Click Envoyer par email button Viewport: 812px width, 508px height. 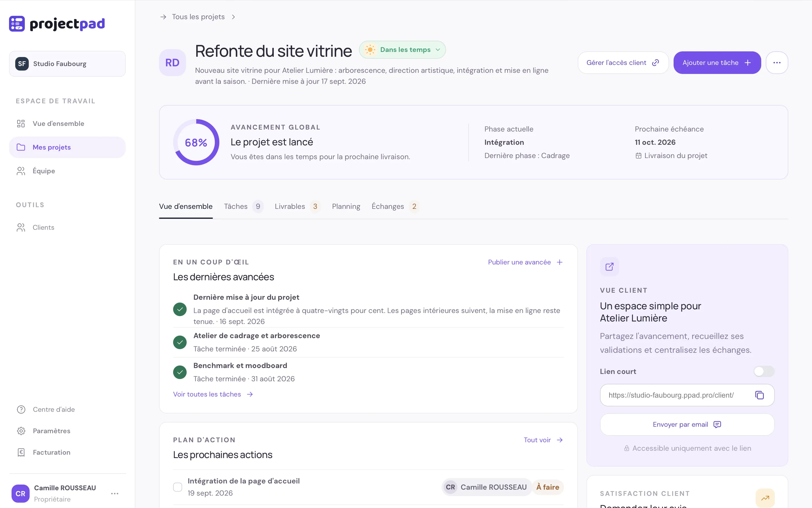click(687, 424)
